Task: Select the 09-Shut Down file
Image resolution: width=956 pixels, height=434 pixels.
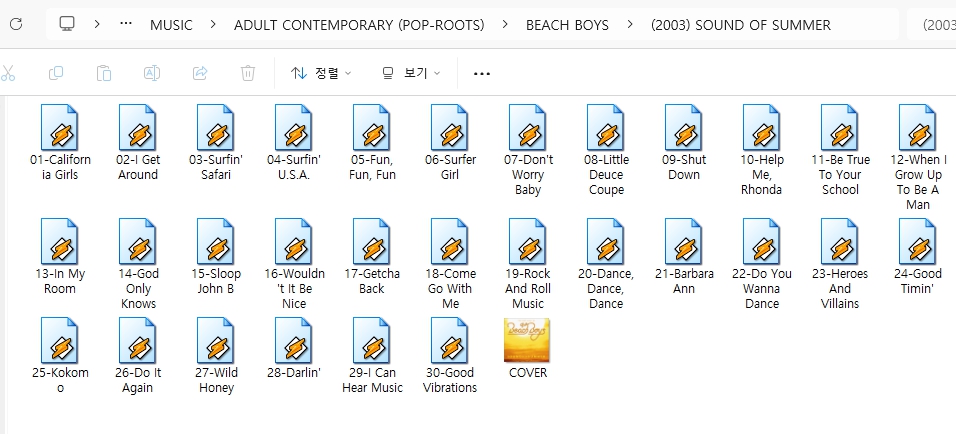Action: [x=684, y=143]
